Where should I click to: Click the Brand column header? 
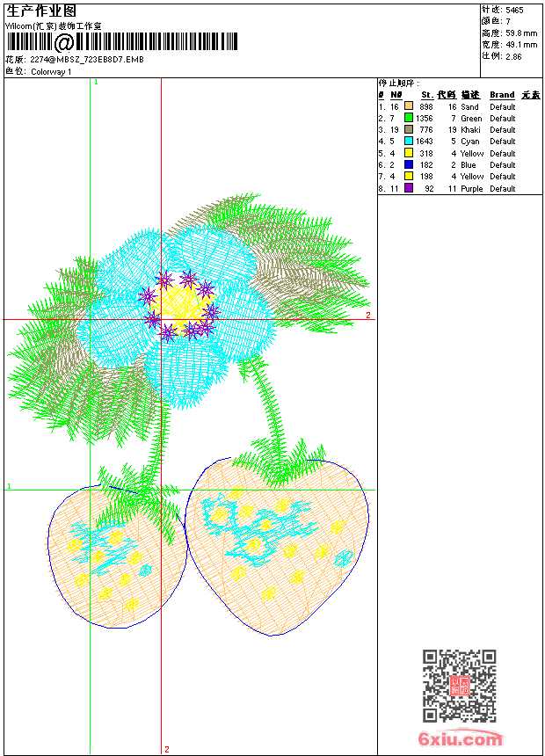point(502,95)
